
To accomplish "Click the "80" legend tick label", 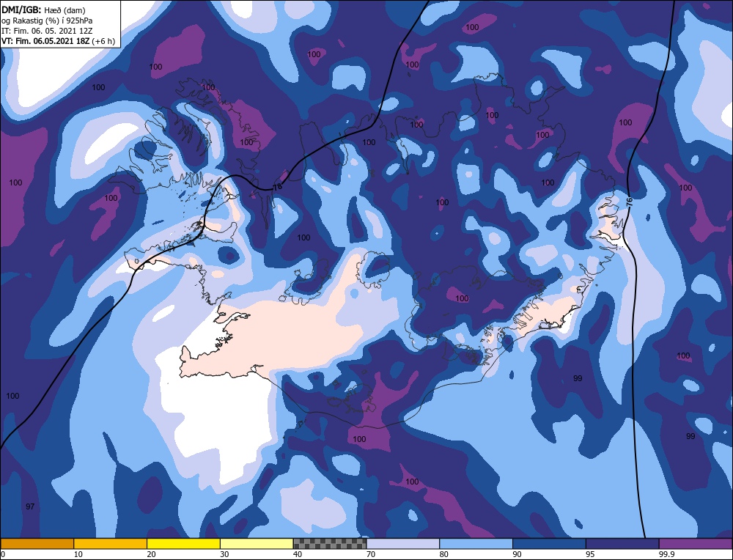I will click(x=445, y=554).
